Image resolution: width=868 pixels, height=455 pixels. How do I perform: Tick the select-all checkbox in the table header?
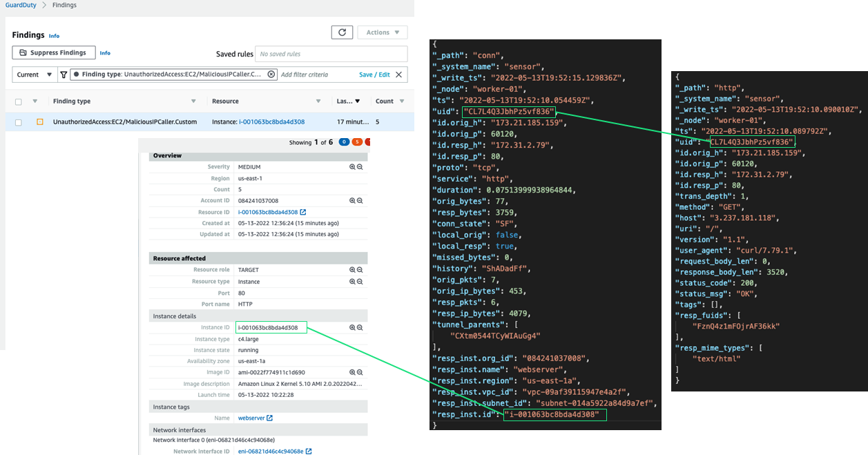point(19,101)
